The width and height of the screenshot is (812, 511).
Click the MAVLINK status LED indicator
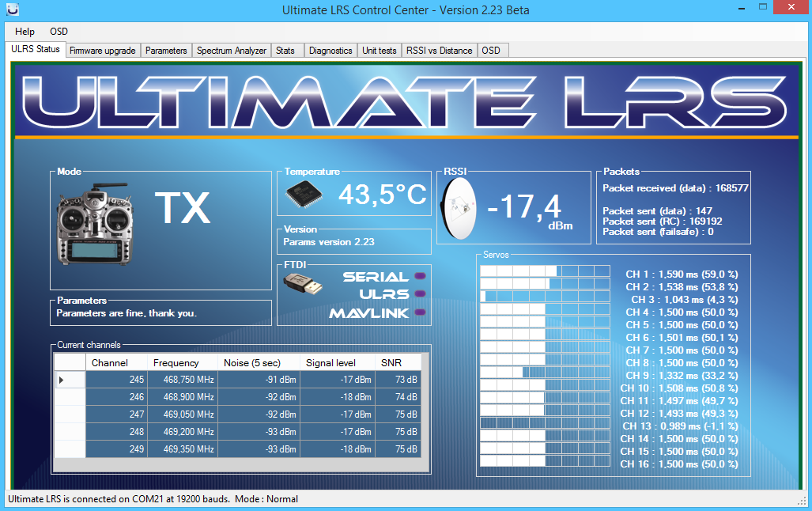point(420,312)
